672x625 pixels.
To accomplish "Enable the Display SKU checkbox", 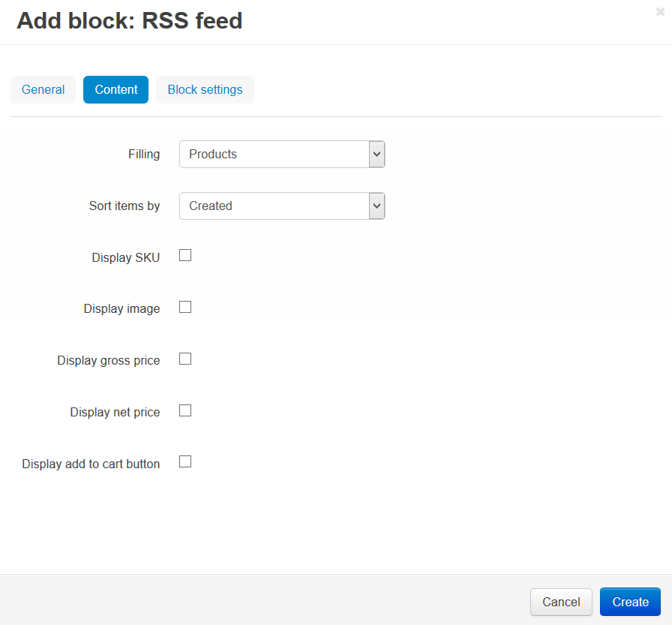I will pos(185,256).
